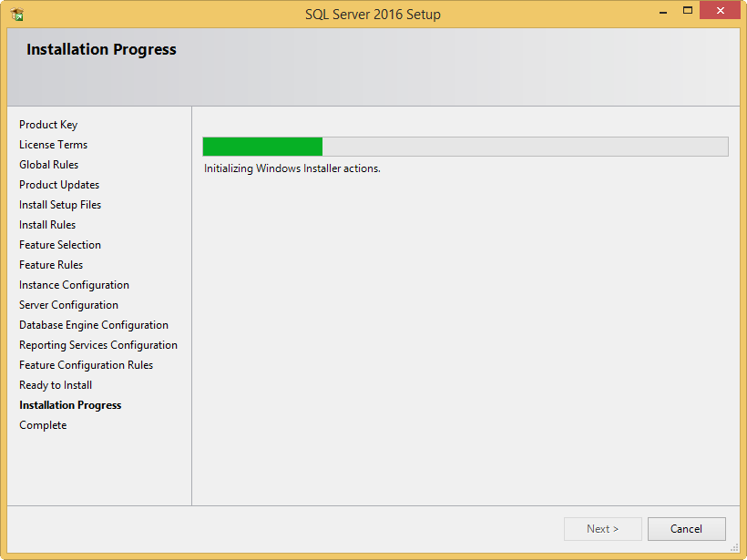Go to Ready to Install step
The height and width of the screenshot is (560, 747).
coord(56,385)
